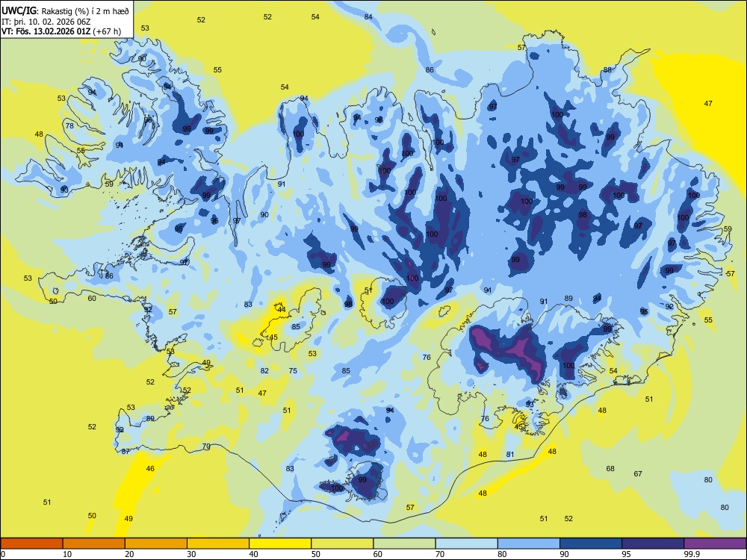Click the map value '58' in the west
The image size is (747, 560).
170,351
